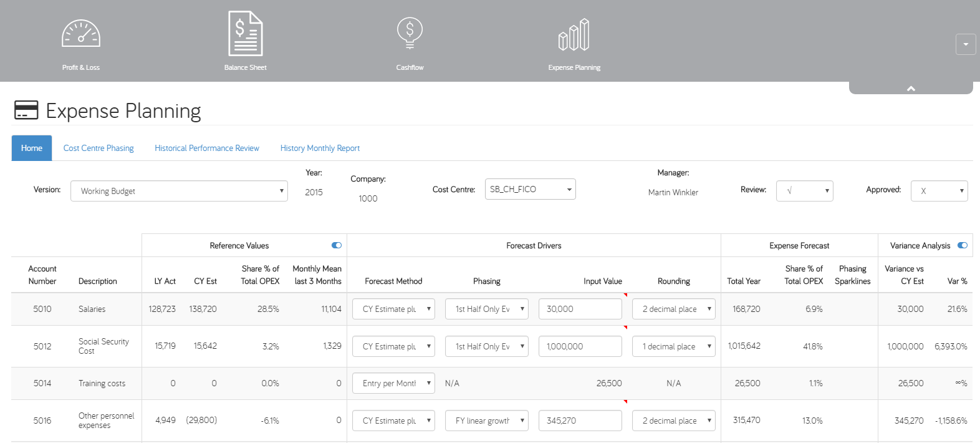This screenshot has height=443, width=980.
Task: Click the Training costs input value 26,500
Action: [609, 383]
